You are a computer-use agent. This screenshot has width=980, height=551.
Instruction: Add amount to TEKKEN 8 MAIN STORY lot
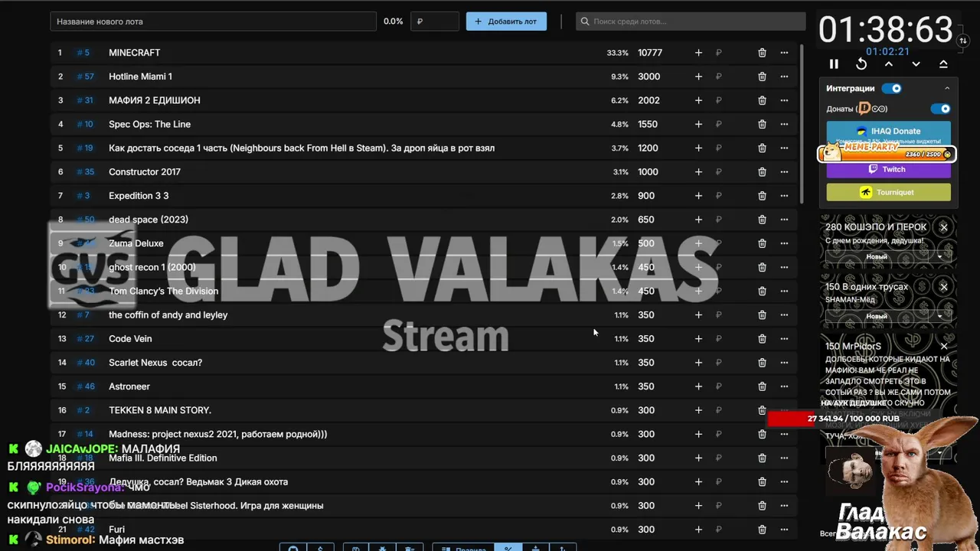[x=698, y=410]
